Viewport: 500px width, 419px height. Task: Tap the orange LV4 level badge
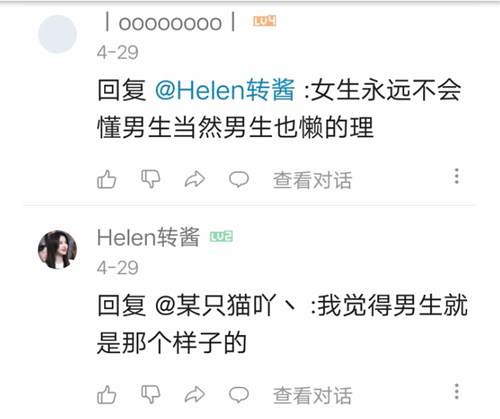click(265, 21)
